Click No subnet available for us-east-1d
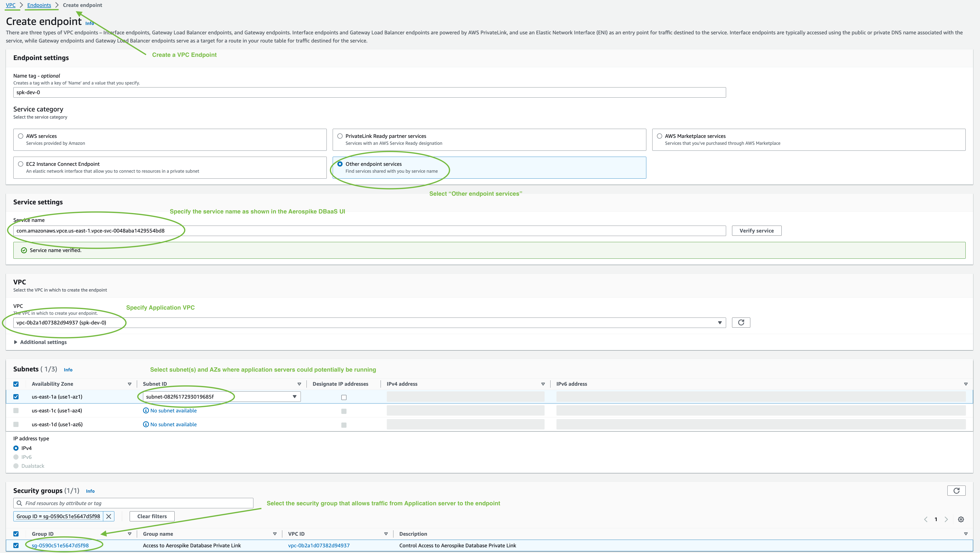Viewport: 980px width, 553px height. coord(173,424)
